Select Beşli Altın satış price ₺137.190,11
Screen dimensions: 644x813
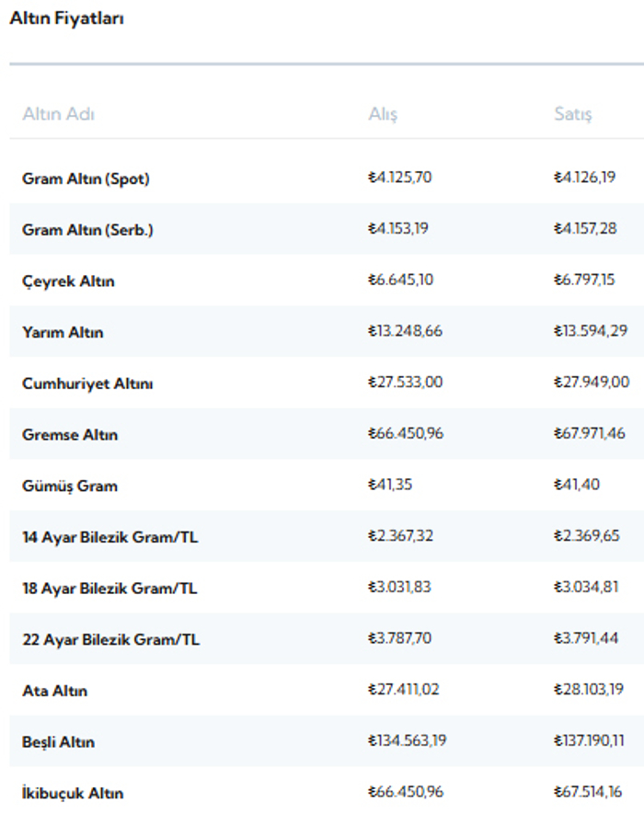point(589,740)
